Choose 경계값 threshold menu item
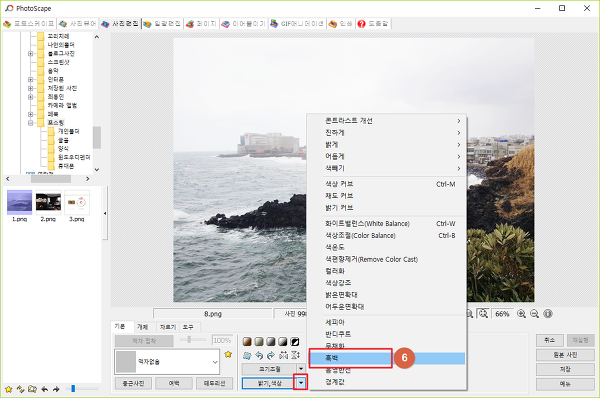This screenshot has width=600, height=398. coord(387,382)
